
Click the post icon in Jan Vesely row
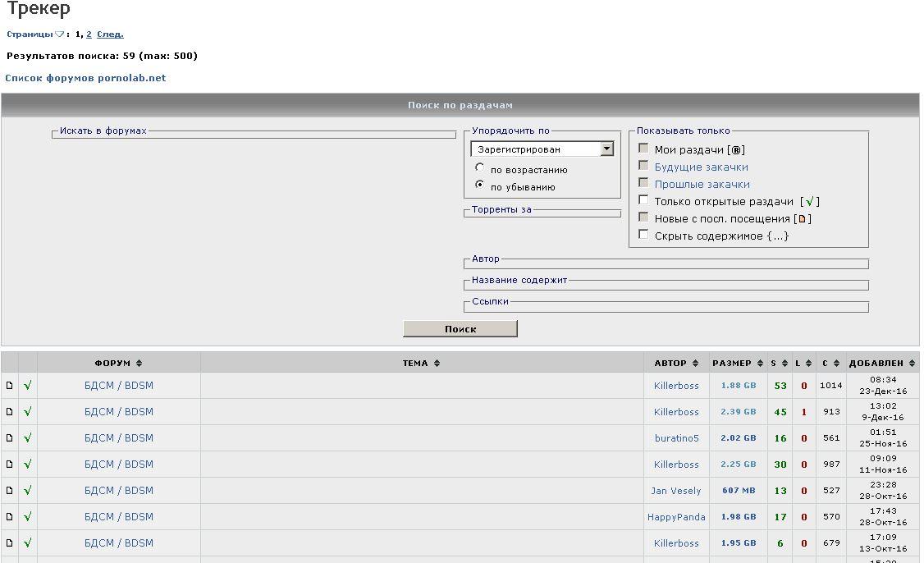click(x=10, y=491)
